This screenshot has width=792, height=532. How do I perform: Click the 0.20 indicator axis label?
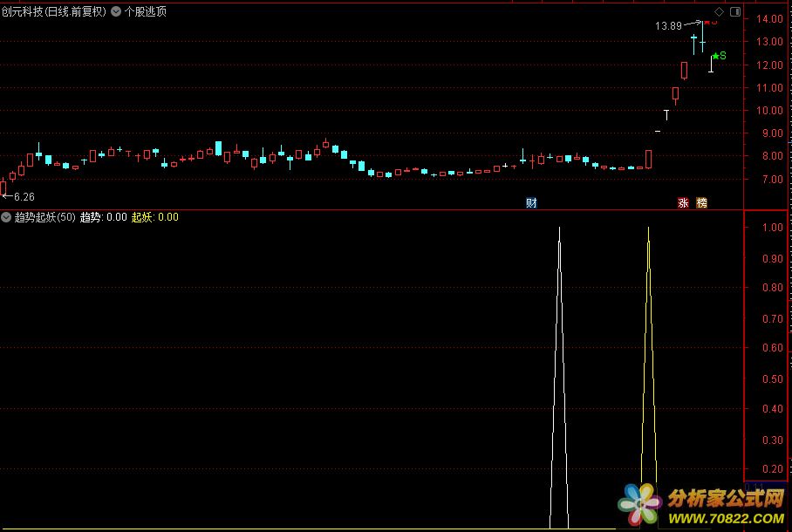pyautogui.click(x=772, y=469)
